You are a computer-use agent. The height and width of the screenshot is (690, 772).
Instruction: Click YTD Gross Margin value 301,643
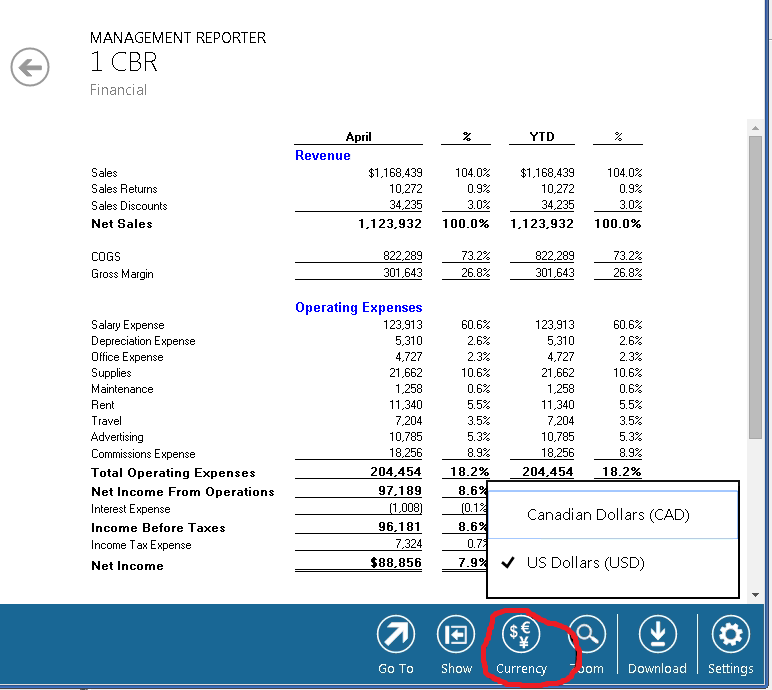tap(554, 273)
